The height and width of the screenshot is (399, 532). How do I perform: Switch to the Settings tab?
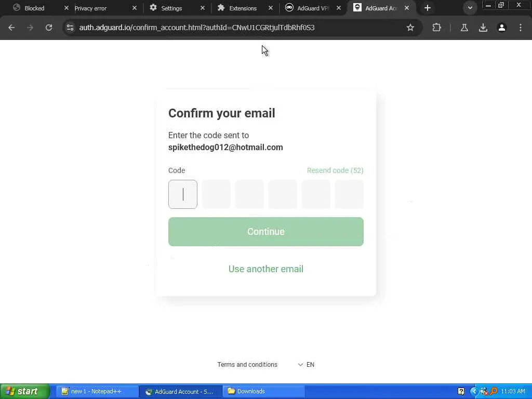click(x=171, y=8)
